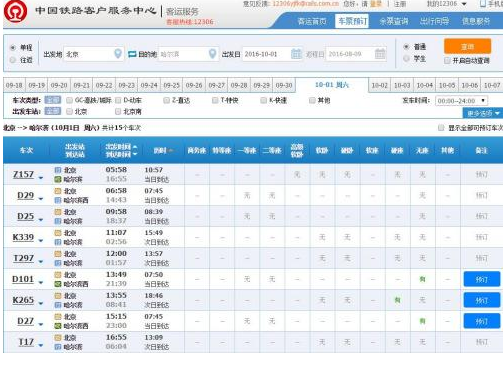Click D25 departure station icon

click(x=58, y=212)
